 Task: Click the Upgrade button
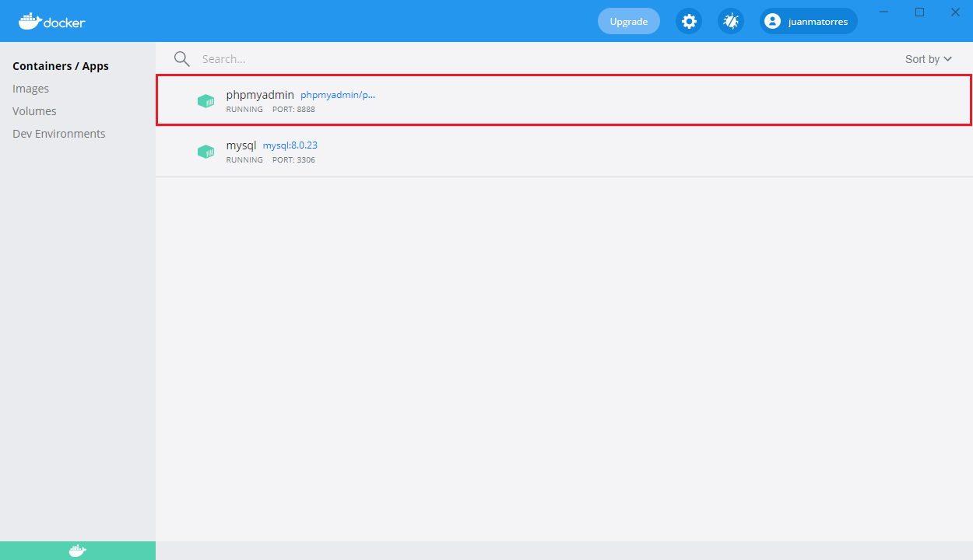[x=628, y=21]
